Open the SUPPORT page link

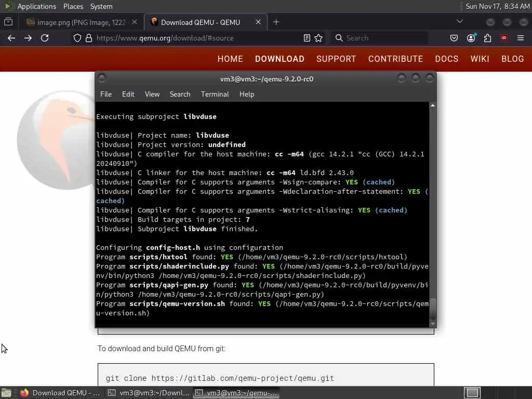click(336, 59)
